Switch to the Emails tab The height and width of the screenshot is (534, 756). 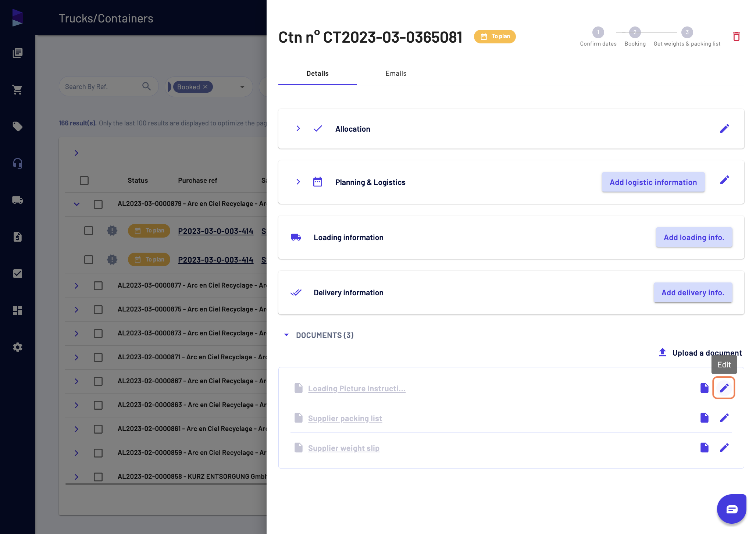pos(396,74)
